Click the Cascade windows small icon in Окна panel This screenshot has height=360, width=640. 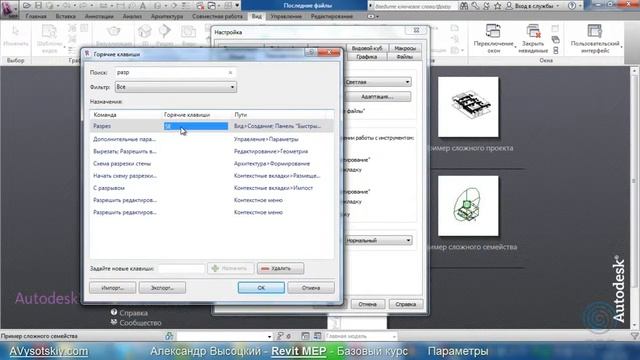tap(556, 40)
